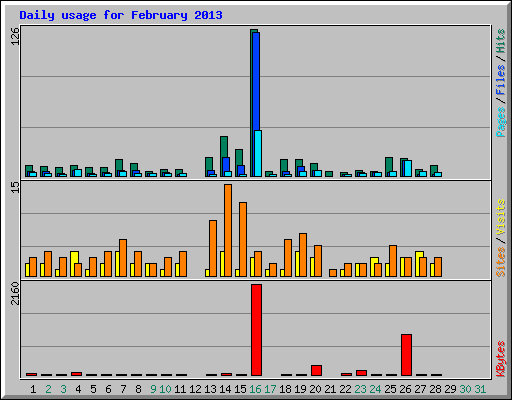Click the orange Sites bar for day 19
The height and width of the screenshot is (400, 512).
point(303,255)
